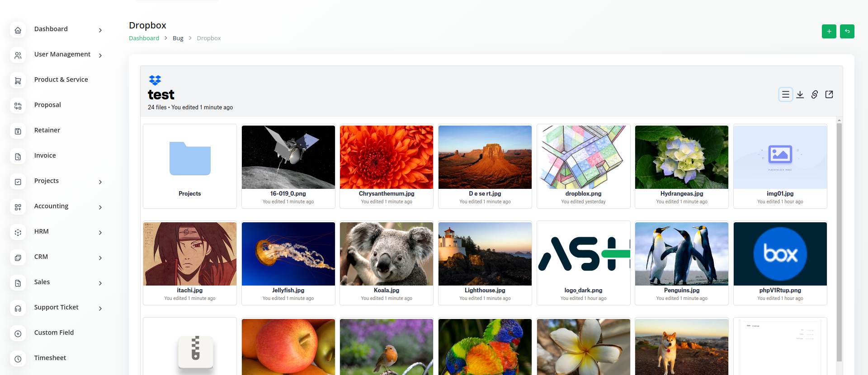The height and width of the screenshot is (375, 868).
Task: Go to Dashboard breadcrumb link
Action: coord(144,38)
